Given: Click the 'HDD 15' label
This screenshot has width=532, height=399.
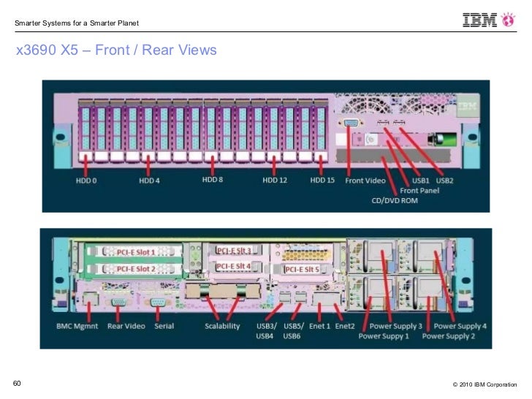Looking at the screenshot, I should click(x=322, y=180).
